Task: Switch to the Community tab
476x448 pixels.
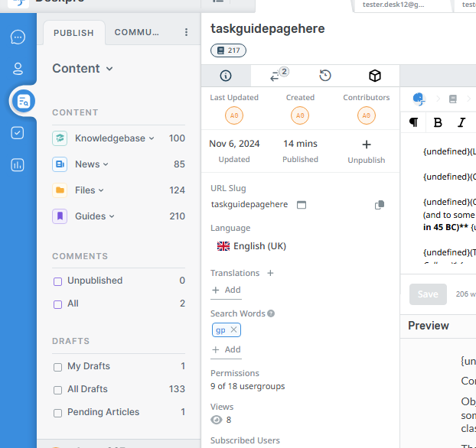Action: click(x=137, y=33)
